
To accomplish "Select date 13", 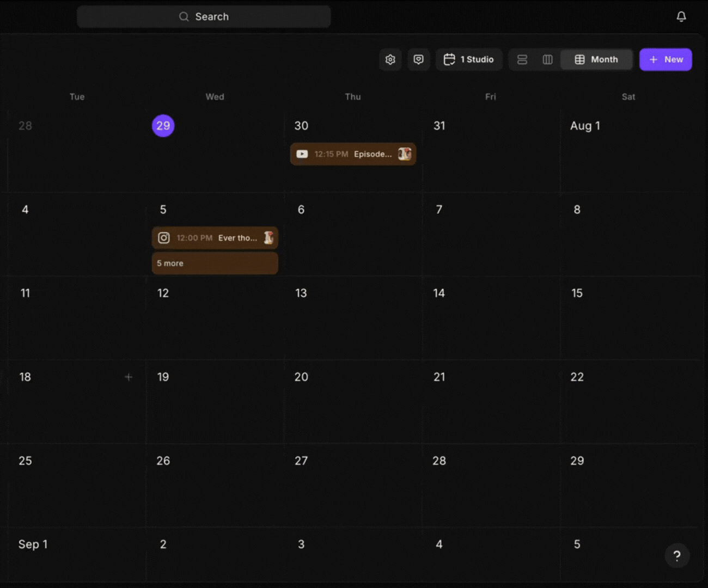I will 301,293.
